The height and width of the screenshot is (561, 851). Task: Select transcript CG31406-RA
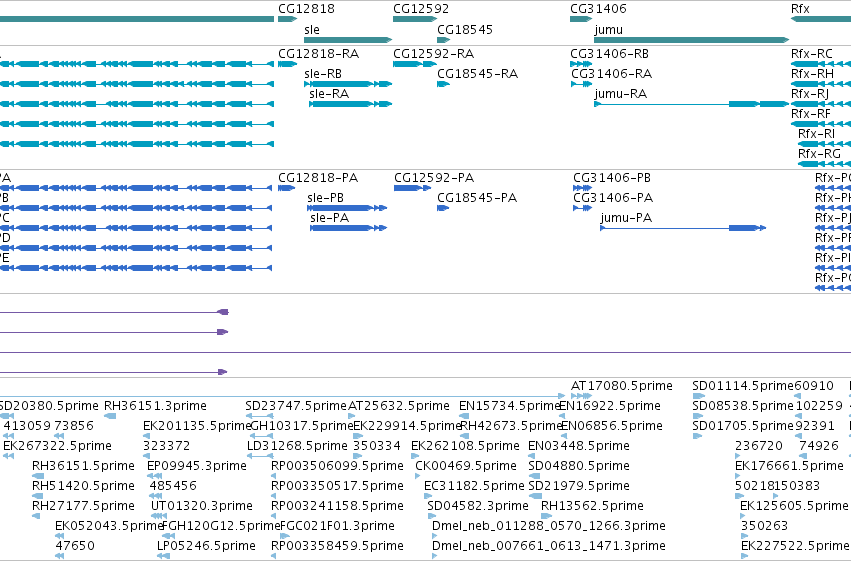tap(611, 74)
